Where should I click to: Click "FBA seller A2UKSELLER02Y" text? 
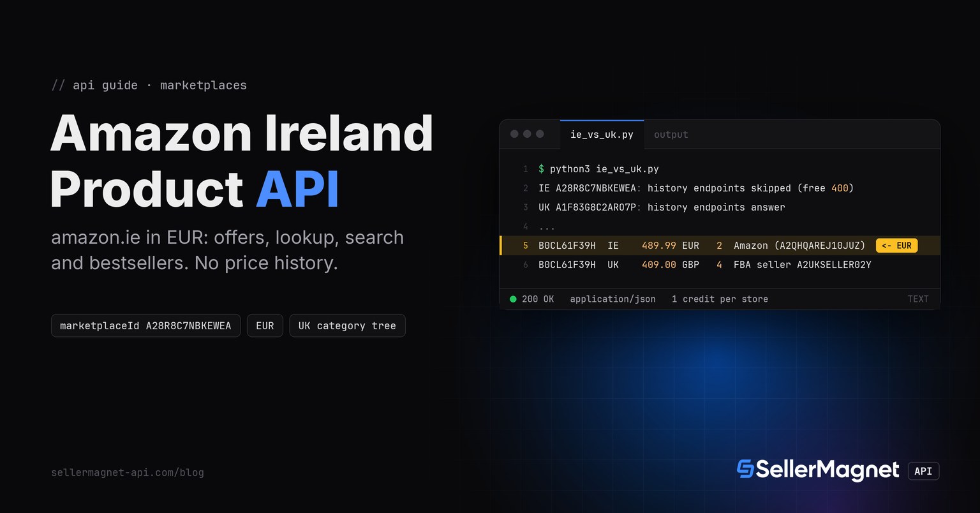tap(803, 265)
